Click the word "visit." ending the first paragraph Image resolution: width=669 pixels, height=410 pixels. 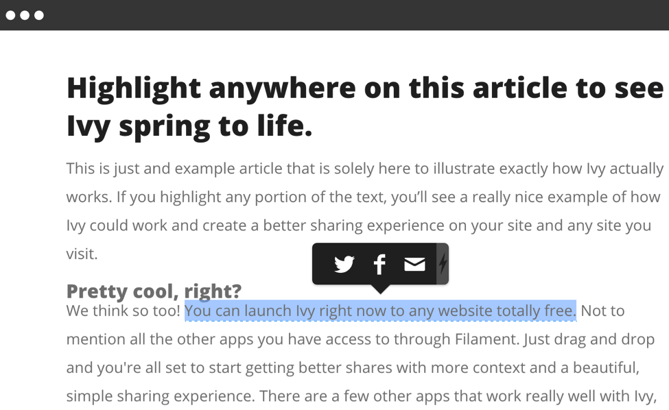81,254
